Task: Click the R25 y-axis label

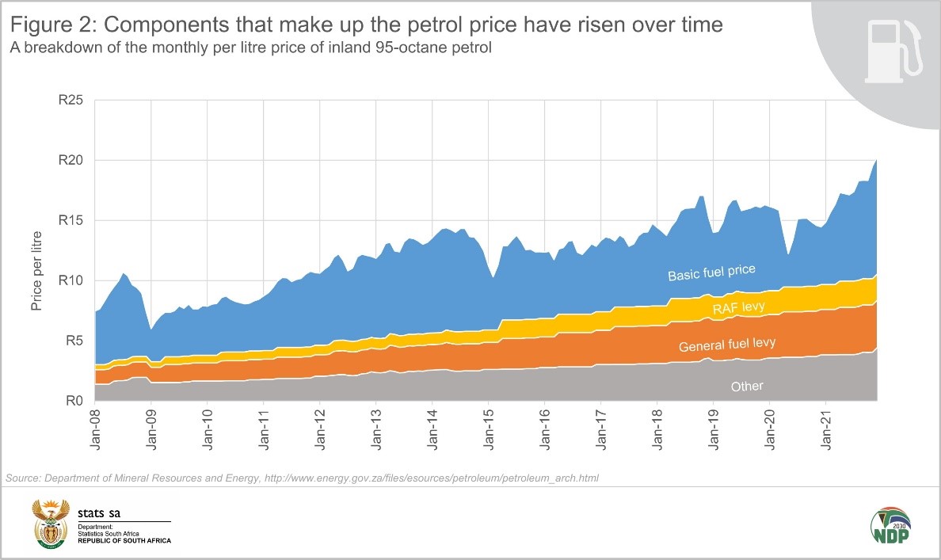Action: coord(70,101)
